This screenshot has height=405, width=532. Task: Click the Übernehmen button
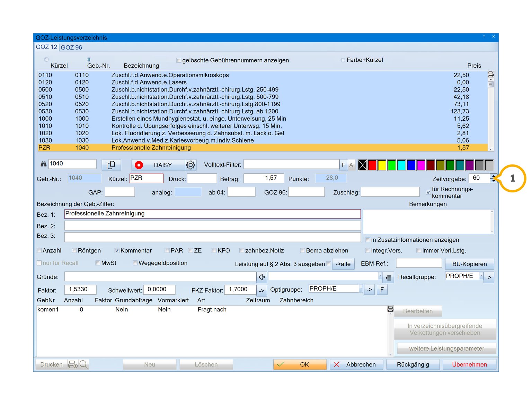tap(469, 364)
